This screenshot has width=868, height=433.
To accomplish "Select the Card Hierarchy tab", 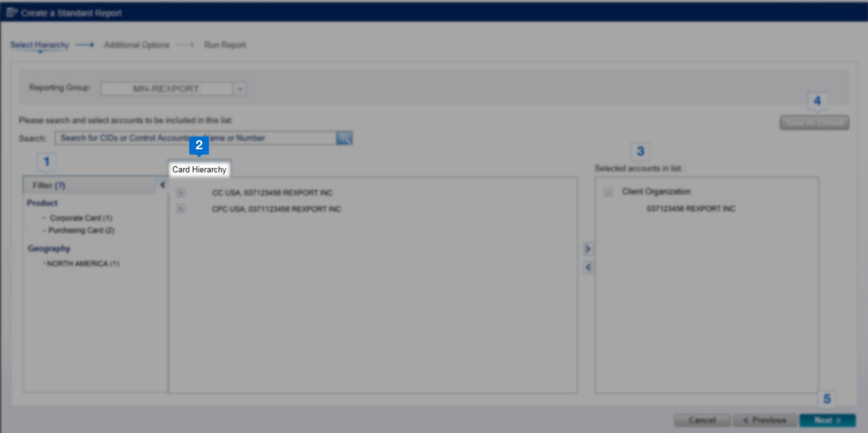I will 199,169.
